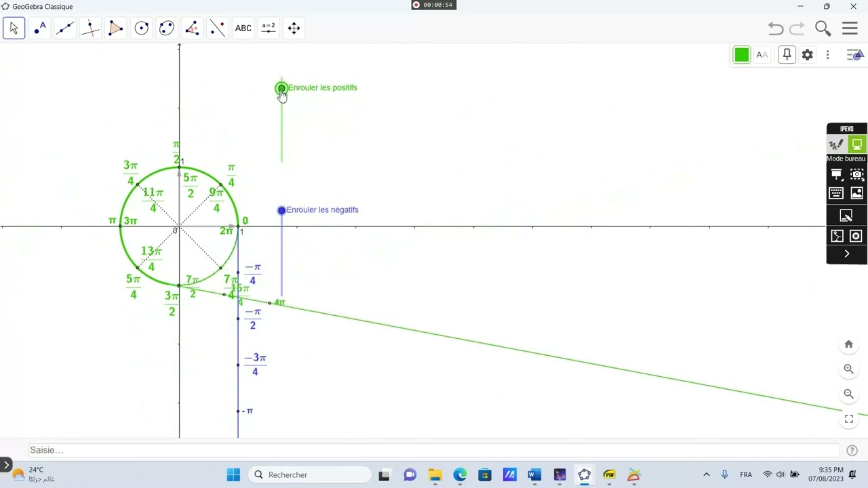
Task: Open the graphics settings gear
Action: point(807,55)
